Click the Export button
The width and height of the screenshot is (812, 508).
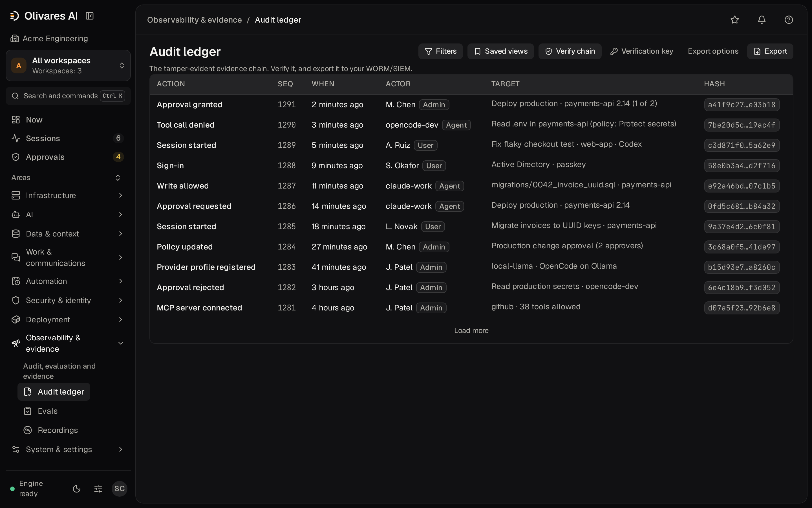coord(770,51)
